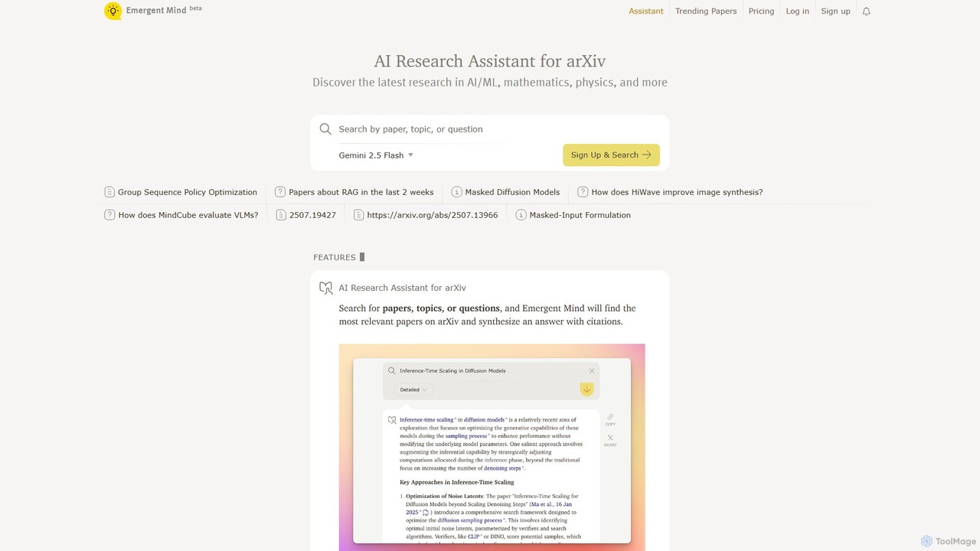
Task: Click the yellow down-arrow button in the demo image
Action: (x=586, y=390)
